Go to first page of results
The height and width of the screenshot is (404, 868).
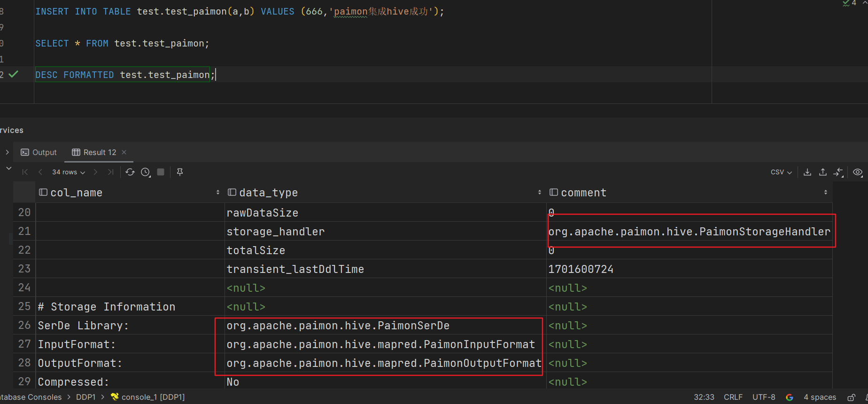25,172
